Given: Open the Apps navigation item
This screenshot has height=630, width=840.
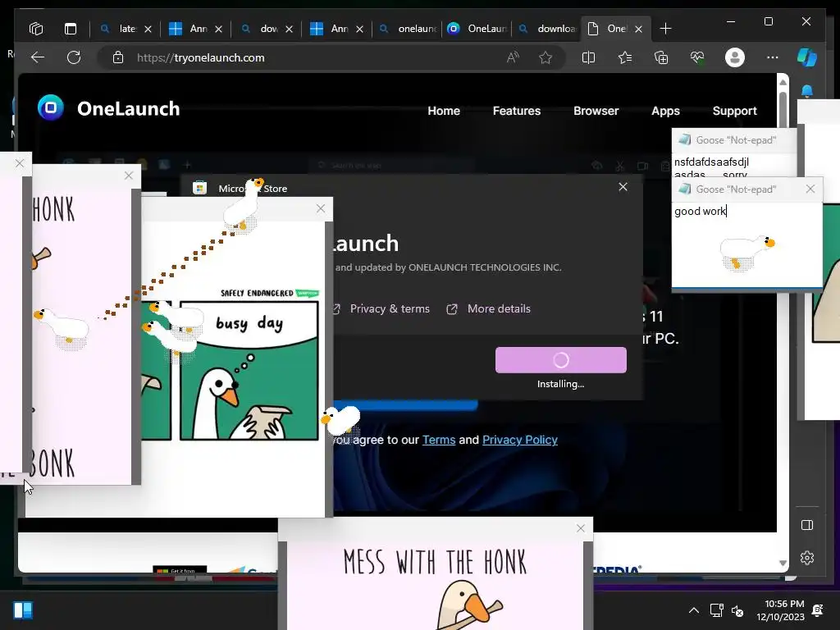Looking at the screenshot, I should [665, 111].
